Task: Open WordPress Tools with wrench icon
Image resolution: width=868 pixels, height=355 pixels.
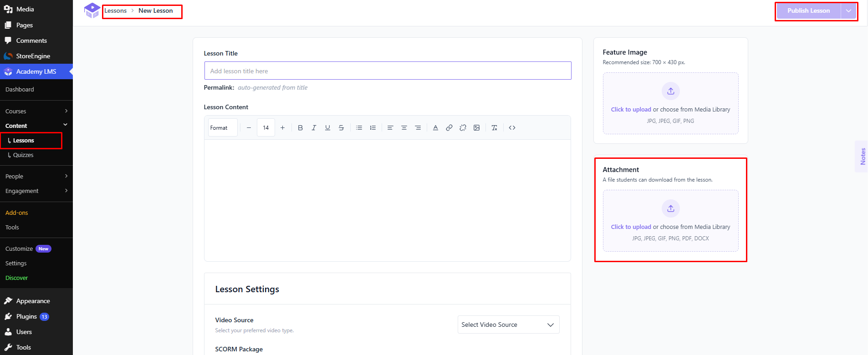Action: (36, 347)
